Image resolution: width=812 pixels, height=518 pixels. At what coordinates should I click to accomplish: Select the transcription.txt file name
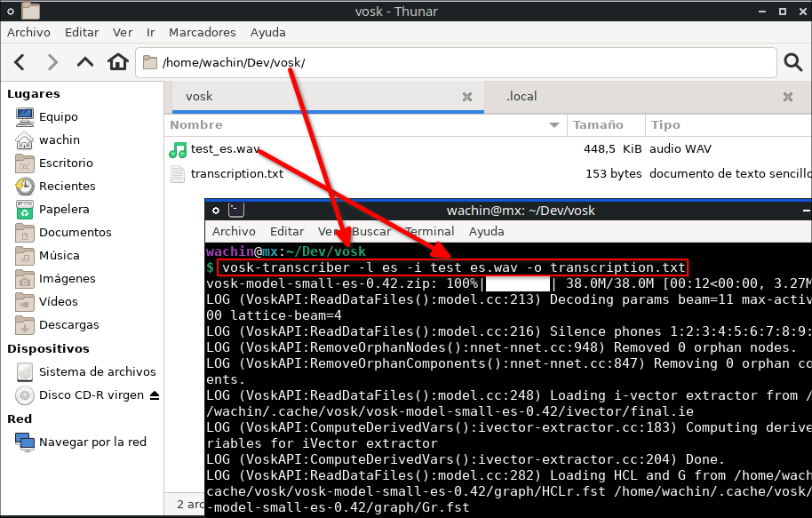(236, 173)
